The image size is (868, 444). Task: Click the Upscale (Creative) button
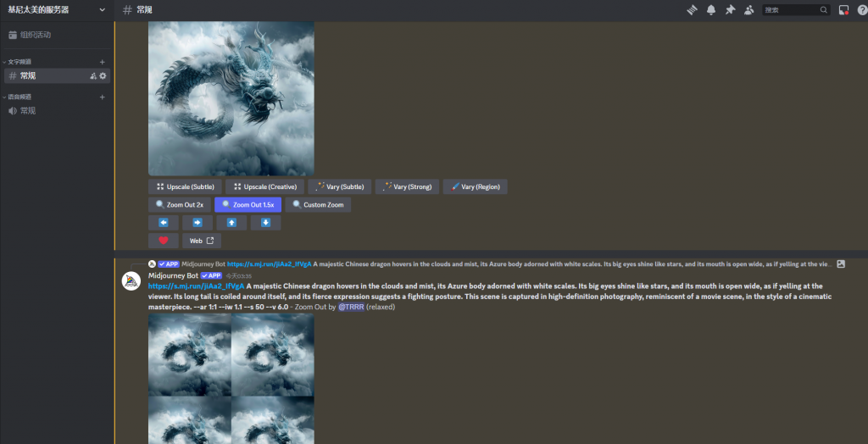coord(265,186)
